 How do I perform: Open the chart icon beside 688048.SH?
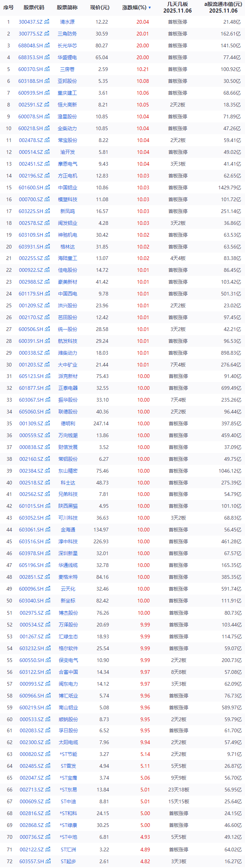click(x=47, y=46)
